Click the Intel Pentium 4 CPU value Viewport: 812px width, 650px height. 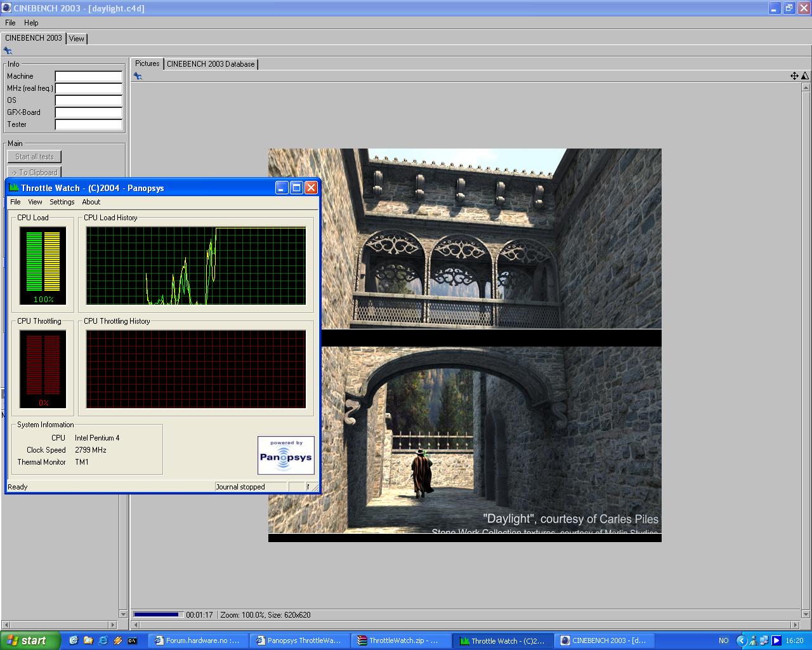(x=97, y=438)
